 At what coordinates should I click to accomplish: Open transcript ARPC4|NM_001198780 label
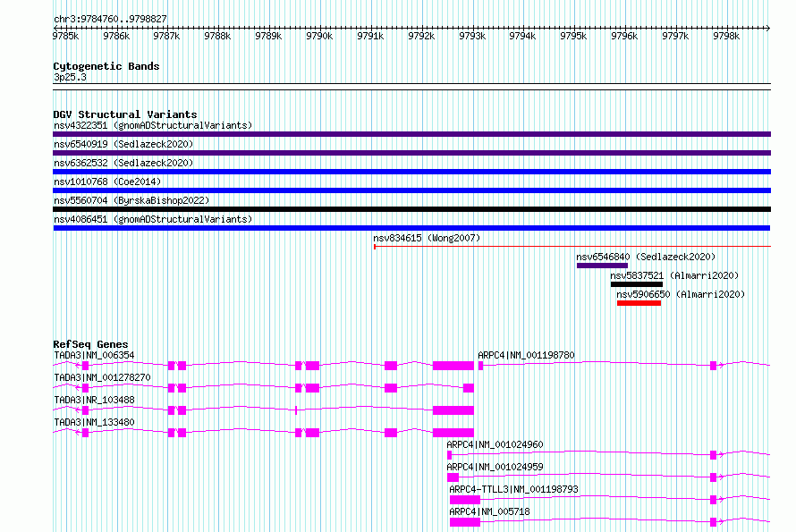coord(526,355)
